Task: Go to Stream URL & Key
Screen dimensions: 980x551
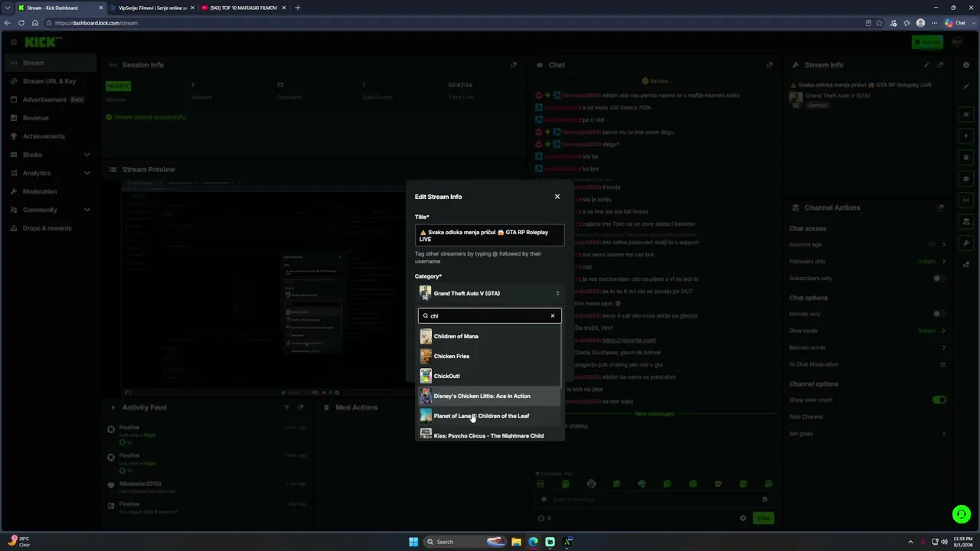Action: coord(50,81)
